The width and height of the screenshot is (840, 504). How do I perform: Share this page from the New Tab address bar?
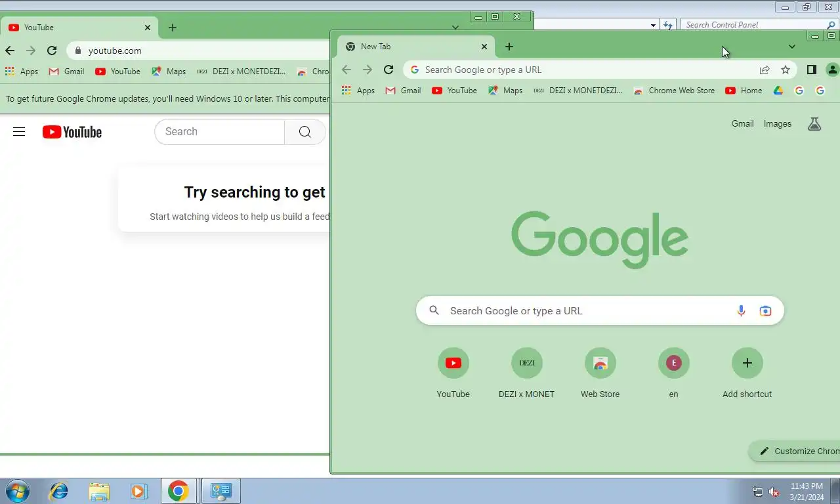click(x=765, y=70)
